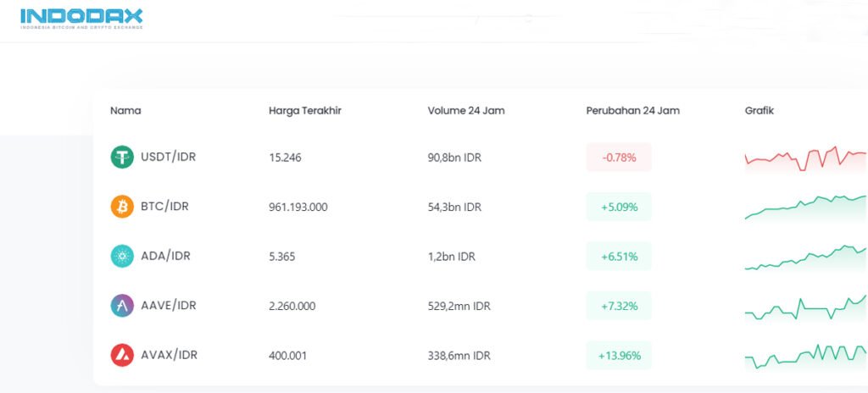Open the BTC/IDR market pair

pos(164,207)
